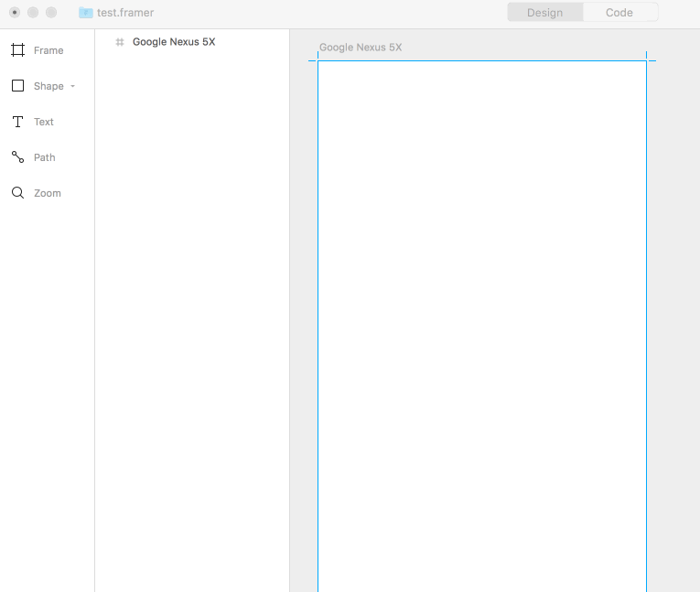This screenshot has width=700, height=592.
Task: Click the test.framer folder icon in title bar
Action: (x=86, y=13)
